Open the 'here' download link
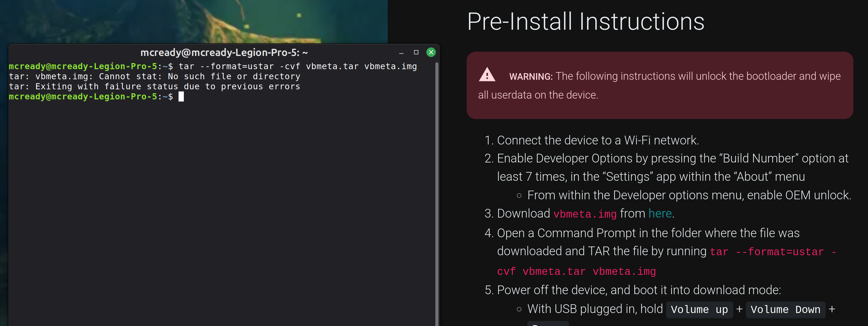The image size is (868, 326). (660, 213)
